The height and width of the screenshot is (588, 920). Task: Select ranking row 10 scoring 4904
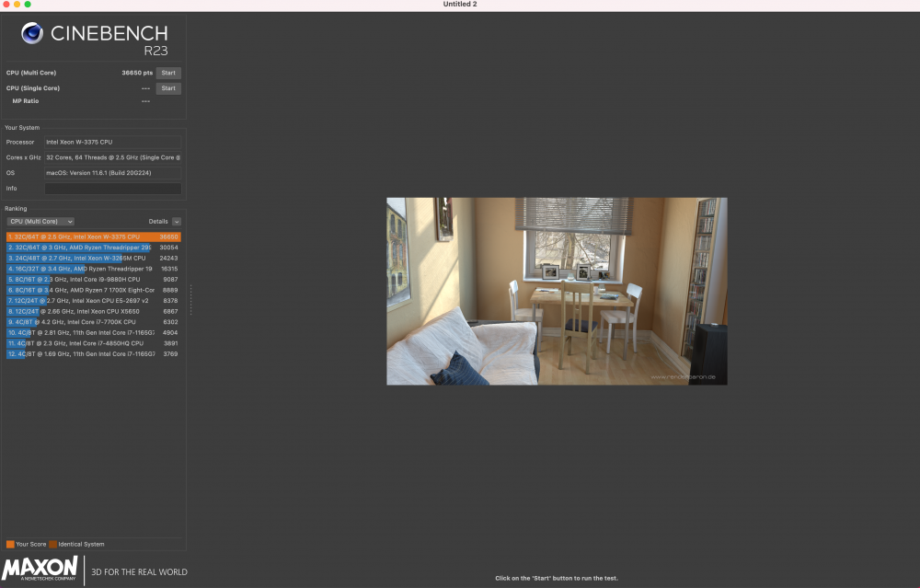point(93,333)
